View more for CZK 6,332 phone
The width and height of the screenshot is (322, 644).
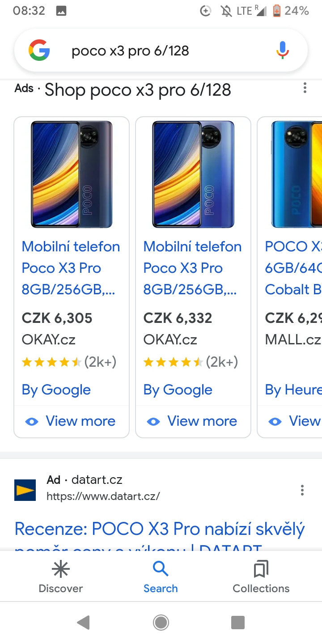(x=193, y=421)
